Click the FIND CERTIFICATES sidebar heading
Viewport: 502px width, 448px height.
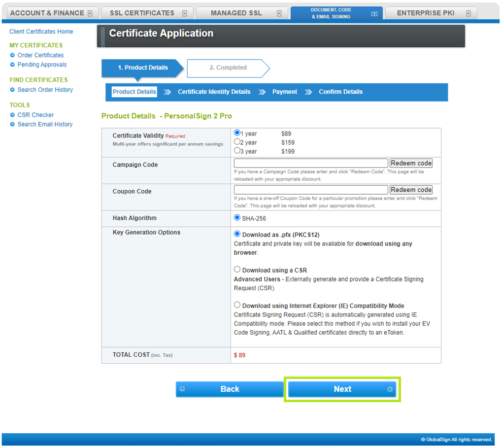click(x=38, y=80)
